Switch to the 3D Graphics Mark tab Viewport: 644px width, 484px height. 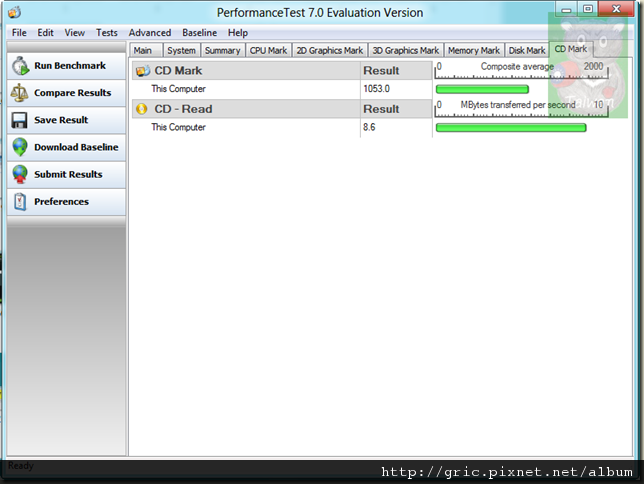tap(406, 50)
